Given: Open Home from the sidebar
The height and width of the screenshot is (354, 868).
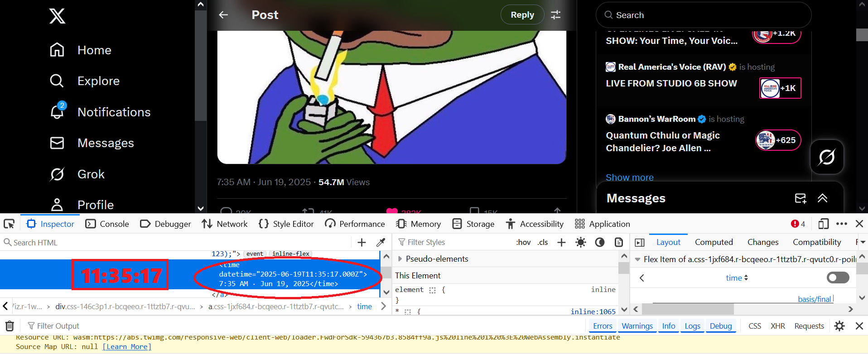Looking at the screenshot, I should tap(81, 50).
